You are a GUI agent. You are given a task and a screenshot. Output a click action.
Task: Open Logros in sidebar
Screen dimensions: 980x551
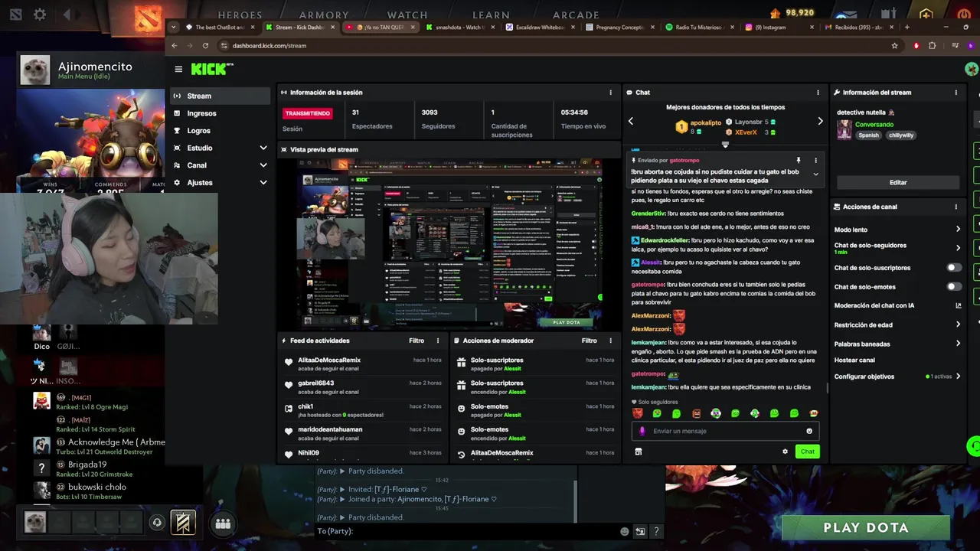(220, 131)
